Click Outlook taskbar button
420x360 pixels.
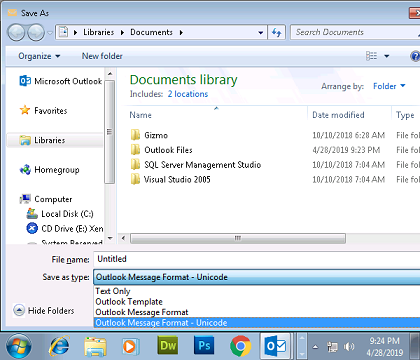coord(276,346)
